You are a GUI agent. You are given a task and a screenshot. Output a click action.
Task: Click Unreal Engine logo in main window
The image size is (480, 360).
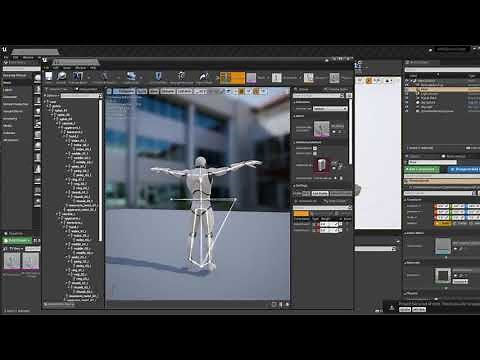4,50
